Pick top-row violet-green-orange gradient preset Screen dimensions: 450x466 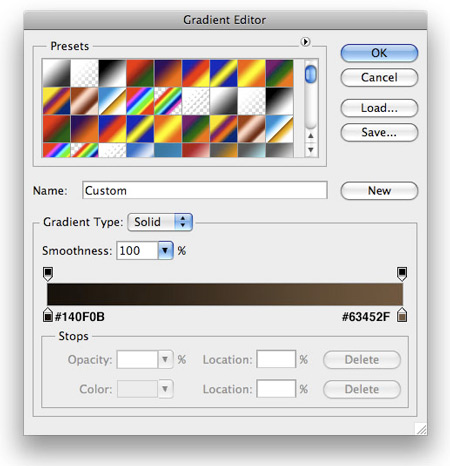[x=279, y=73]
